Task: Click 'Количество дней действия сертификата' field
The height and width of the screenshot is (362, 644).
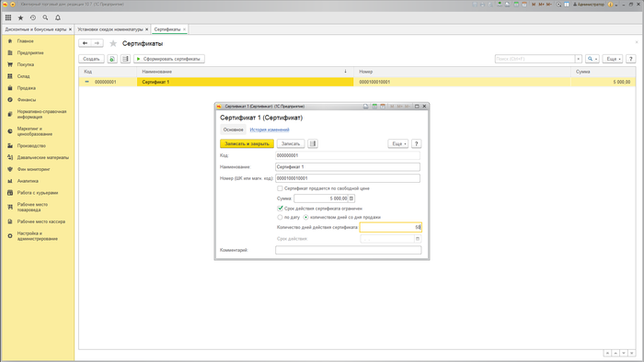Action: coord(391,227)
